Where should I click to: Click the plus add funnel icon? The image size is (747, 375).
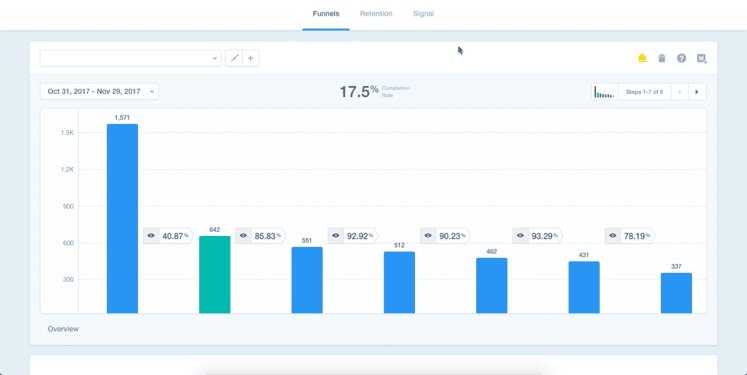click(251, 58)
